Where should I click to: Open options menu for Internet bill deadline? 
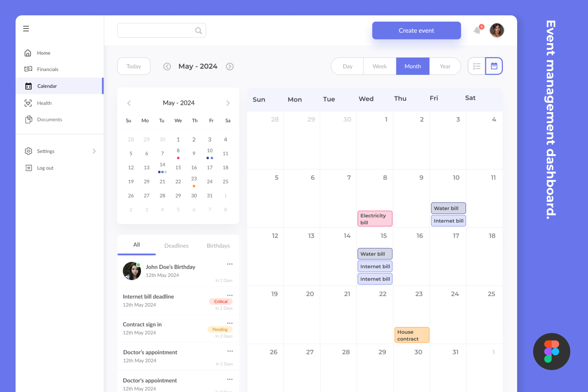pos(230,295)
